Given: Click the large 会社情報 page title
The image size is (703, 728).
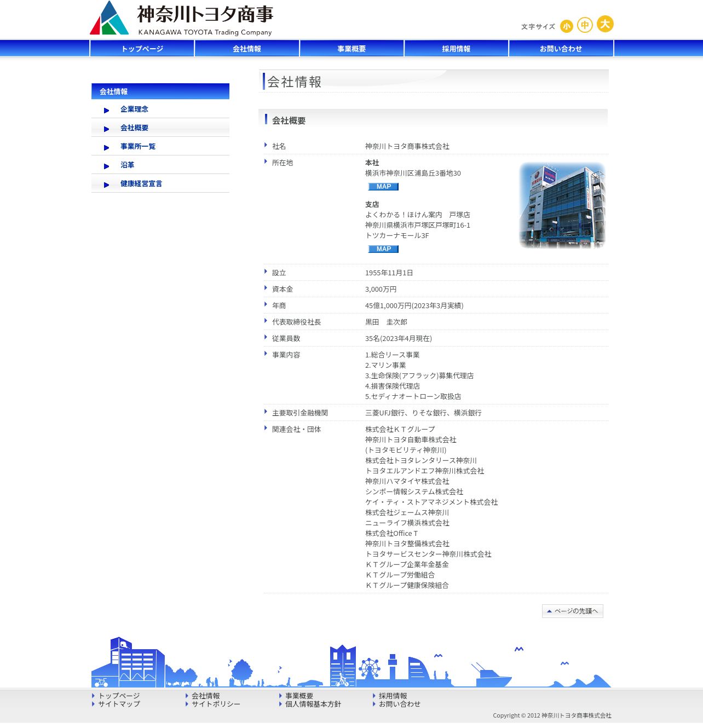Looking at the screenshot, I should (294, 82).
